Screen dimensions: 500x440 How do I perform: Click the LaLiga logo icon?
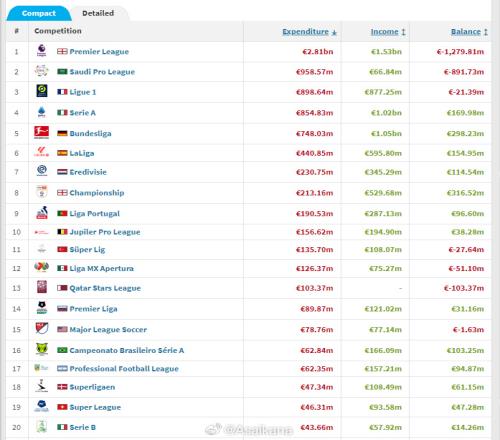click(42, 152)
